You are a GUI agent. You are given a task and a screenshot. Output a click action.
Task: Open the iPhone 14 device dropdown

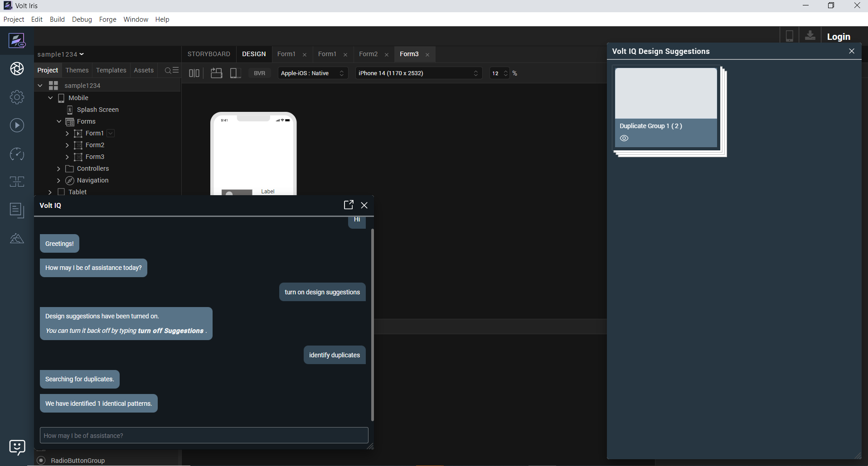pyautogui.click(x=418, y=73)
